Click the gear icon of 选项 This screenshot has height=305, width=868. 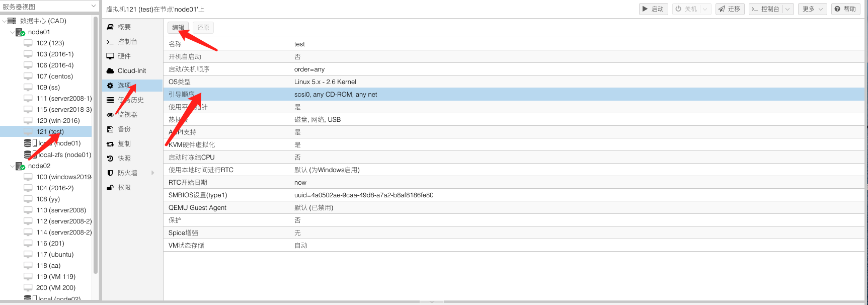tap(110, 86)
